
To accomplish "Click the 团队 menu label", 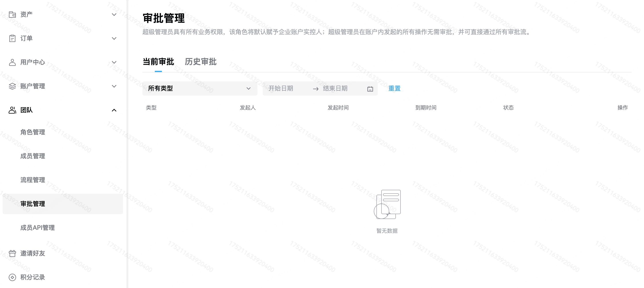I will point(27,110).
